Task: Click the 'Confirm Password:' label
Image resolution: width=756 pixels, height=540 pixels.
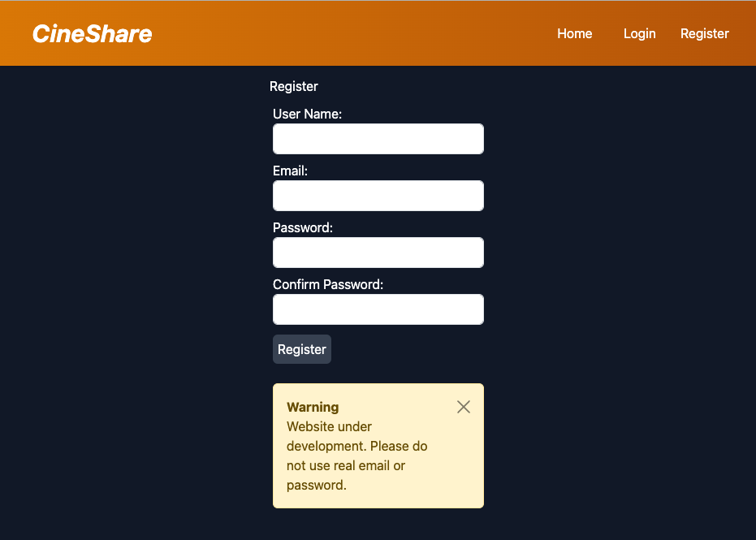Action: [328, 284]
